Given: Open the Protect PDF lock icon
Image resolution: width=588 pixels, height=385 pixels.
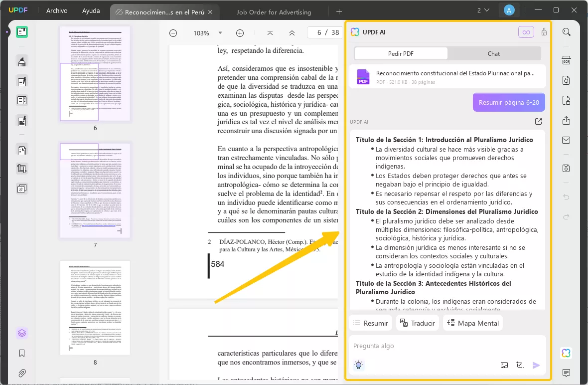Looking at the screenshot, I should pos(566,100).
